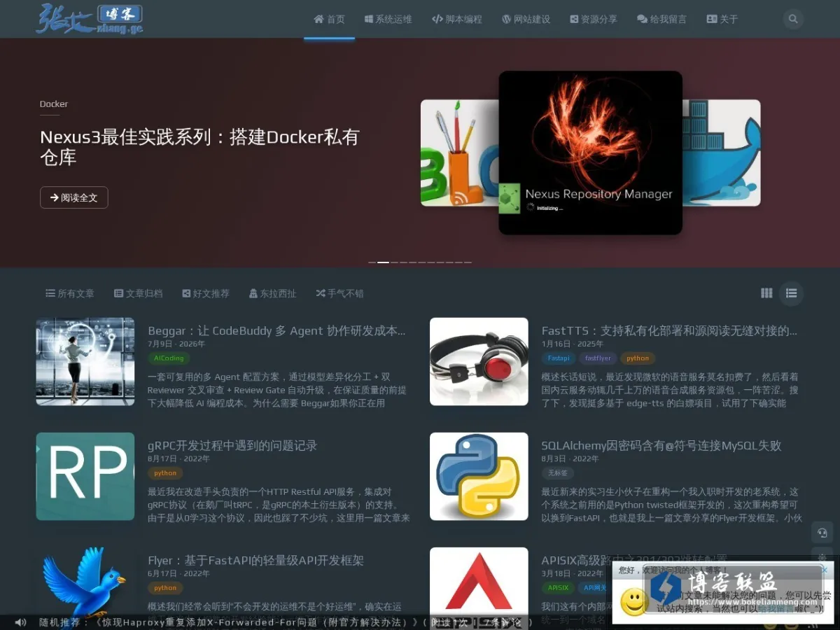Image resolution: width=840 pixels, height=630 pixels.
Task: Show the 所有文章 tab
Action: [x=70, y=293]
